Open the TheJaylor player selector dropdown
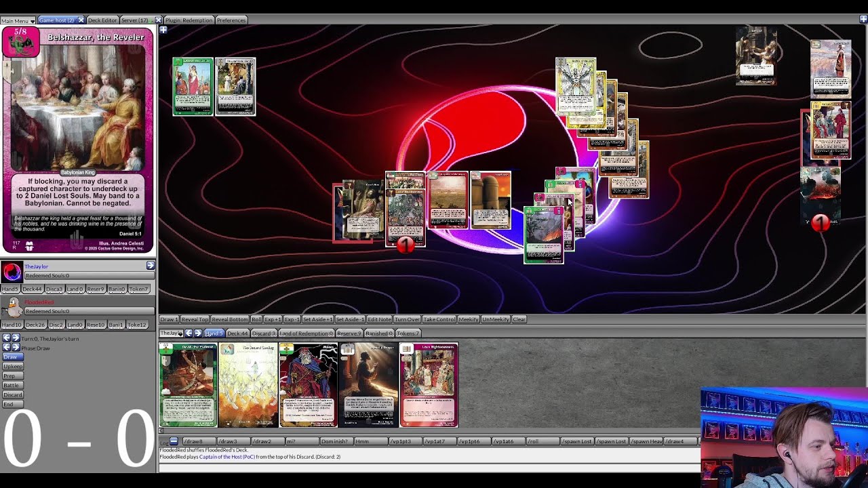This screenshot has height=488, width=868. click(x=172, y=333)
